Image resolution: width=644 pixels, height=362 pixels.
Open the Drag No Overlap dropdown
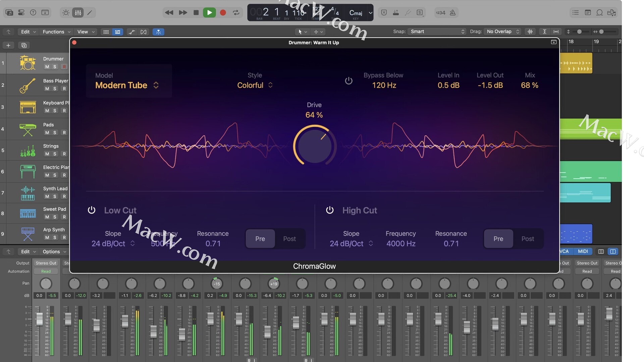pos(502,32)
